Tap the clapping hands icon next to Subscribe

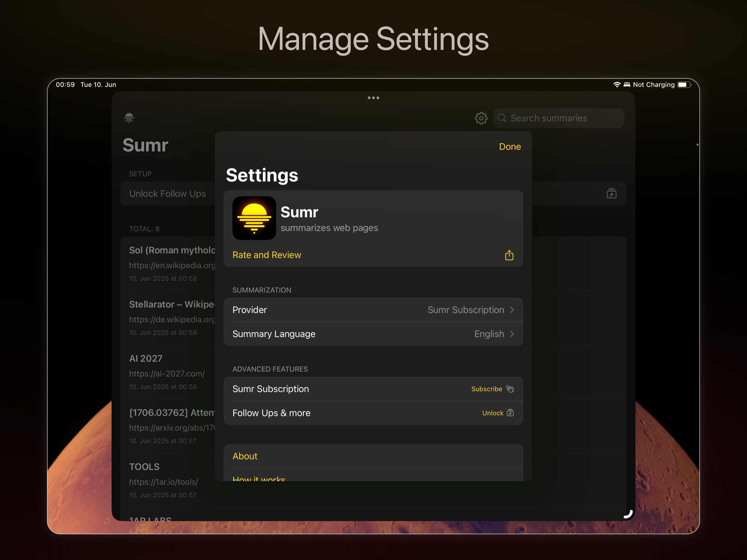click(510, 389)
